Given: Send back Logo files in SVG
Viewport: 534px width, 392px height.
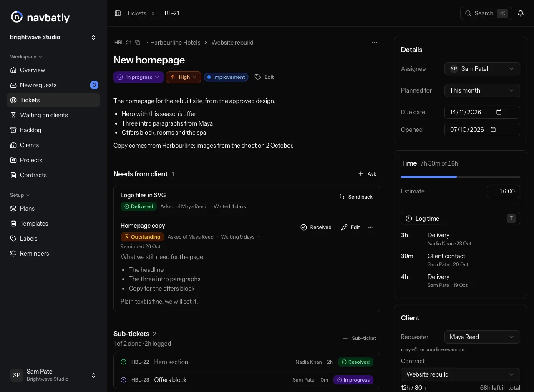Looking at the screenshot, I should pos(355,197).
